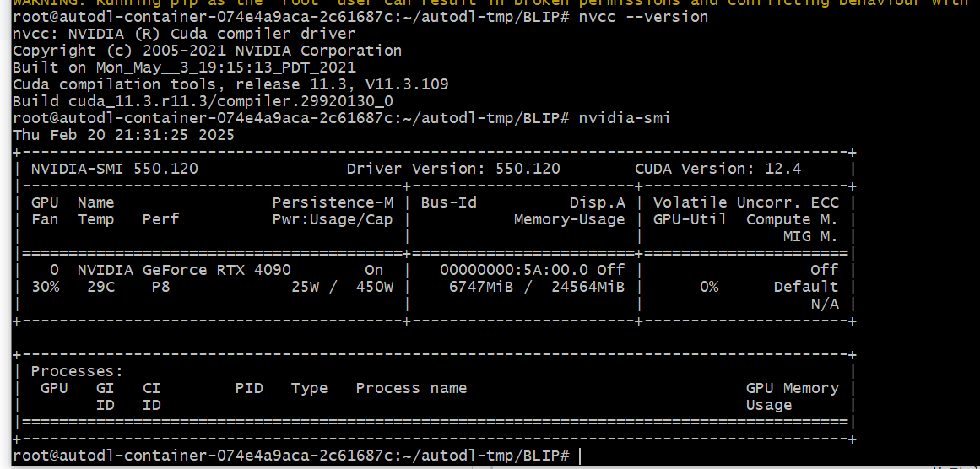Click the "NVIDIA-SMI 550.120" header text

pos(115,169)
